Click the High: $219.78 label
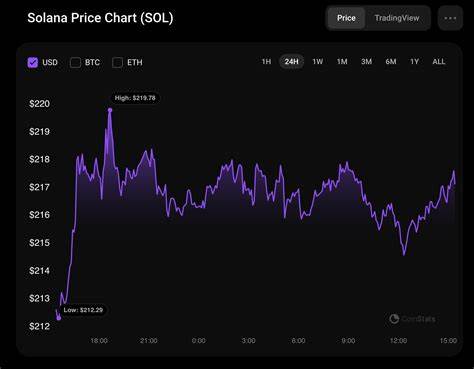 (x=135, y=98)
